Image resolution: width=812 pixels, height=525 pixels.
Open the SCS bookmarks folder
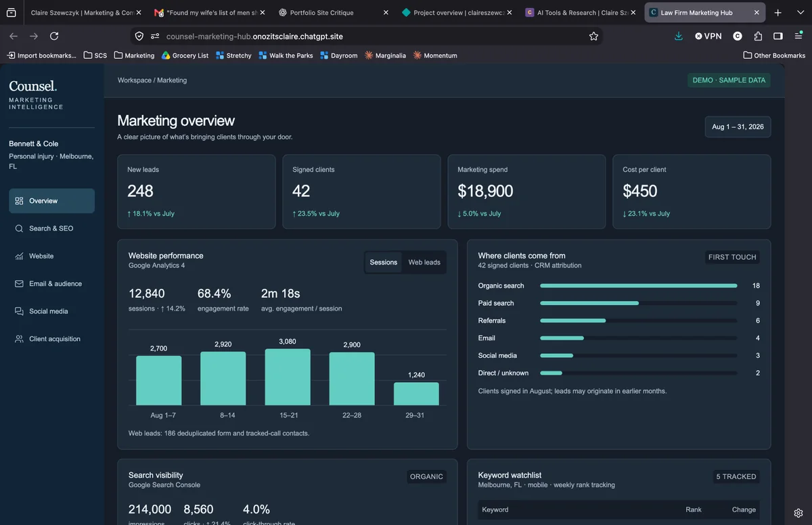pos(95,55)
